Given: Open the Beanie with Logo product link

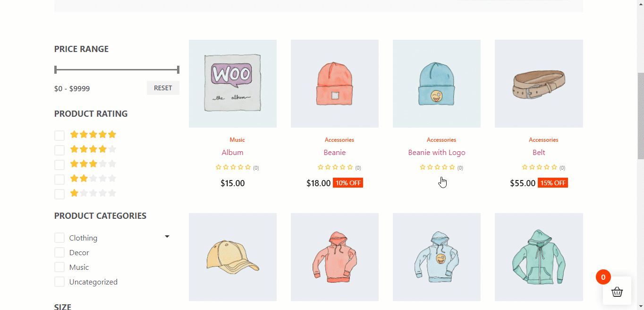Looking at the screenshot, I should [437, 153].
